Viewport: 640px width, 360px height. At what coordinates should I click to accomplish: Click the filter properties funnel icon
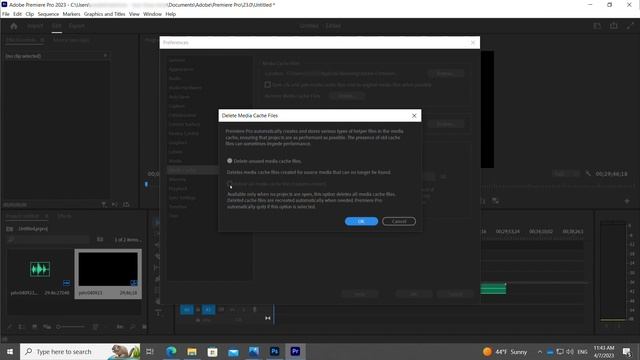click(x=104, y=204)
